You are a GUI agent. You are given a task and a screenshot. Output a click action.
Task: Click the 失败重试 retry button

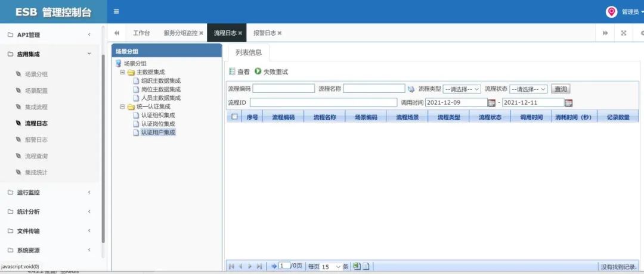pos(271,72)
